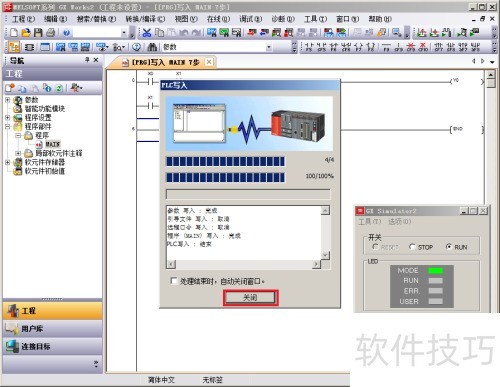
Task: Click the 工程 panel icon at bottom
Action: [x=13, y=311]
